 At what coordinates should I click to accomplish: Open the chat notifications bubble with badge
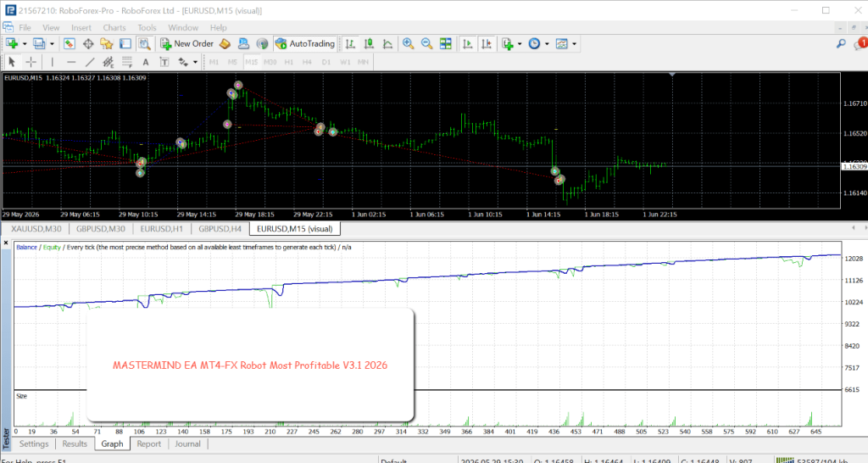tap(861, 44)
